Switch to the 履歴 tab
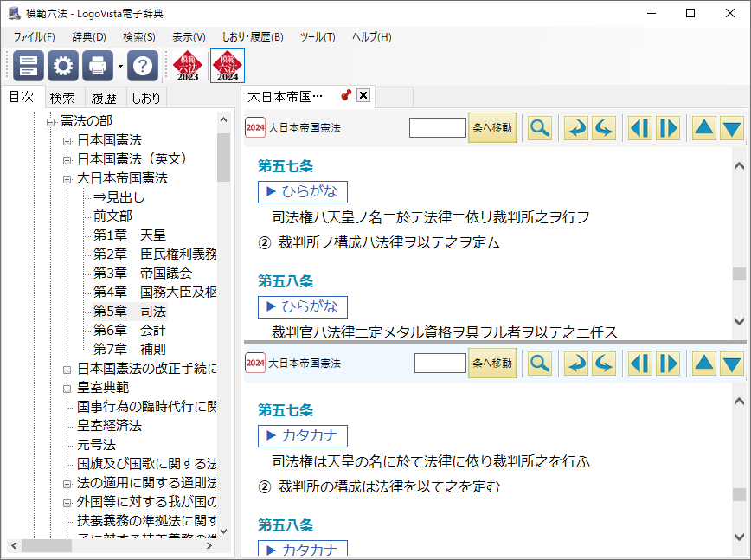Viewport: 751px width, 560px height. point(104,98)
